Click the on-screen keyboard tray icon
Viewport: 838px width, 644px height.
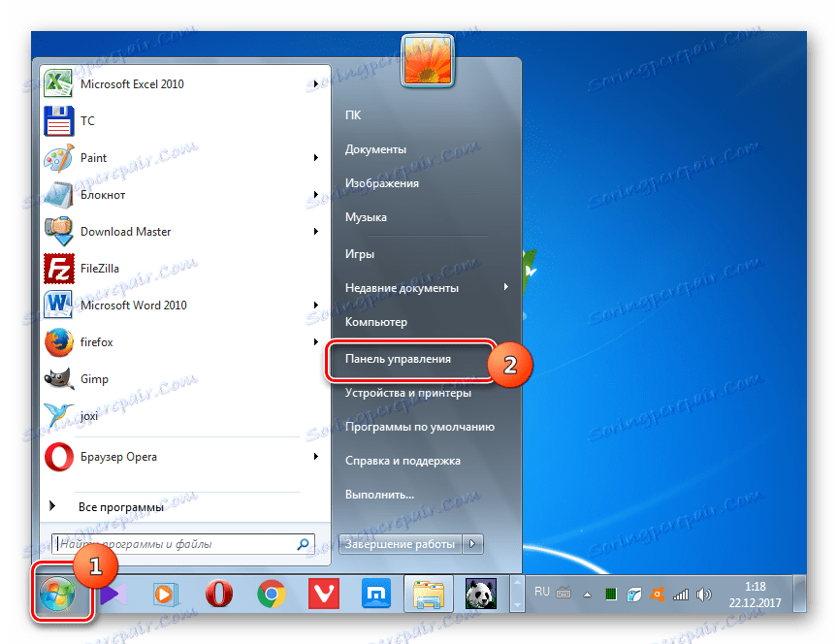tap(564, 593)
